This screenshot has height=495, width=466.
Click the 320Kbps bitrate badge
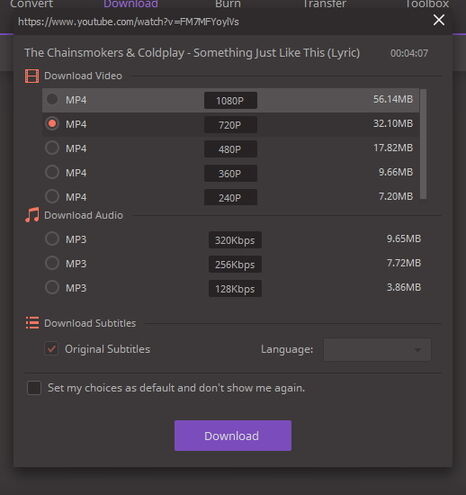(x=235, y=240)
